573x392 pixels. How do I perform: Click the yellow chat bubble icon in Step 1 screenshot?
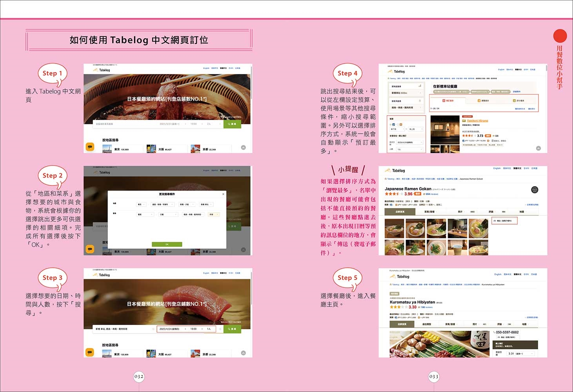click(x=90, y=147)
